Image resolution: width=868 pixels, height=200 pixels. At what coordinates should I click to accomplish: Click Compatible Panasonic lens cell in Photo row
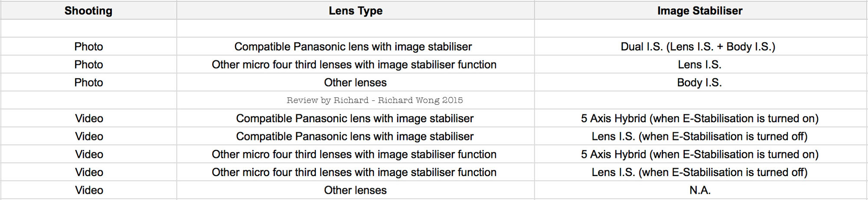353,47
